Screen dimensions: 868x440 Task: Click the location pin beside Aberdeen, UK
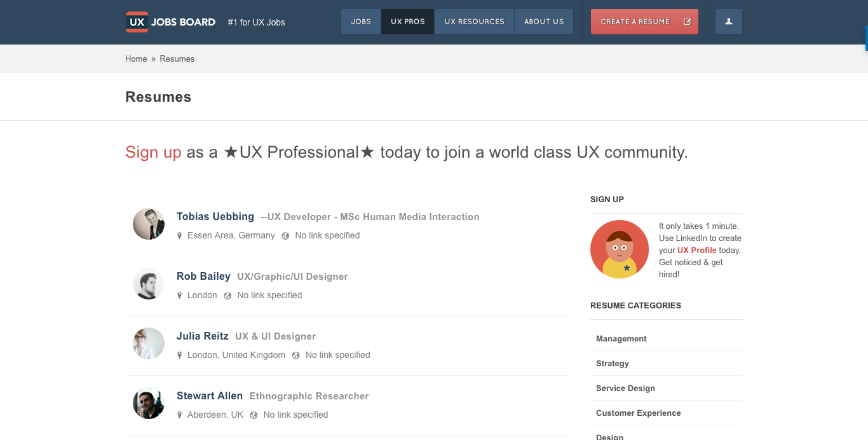pyautogui.click(x=179, y=415)
